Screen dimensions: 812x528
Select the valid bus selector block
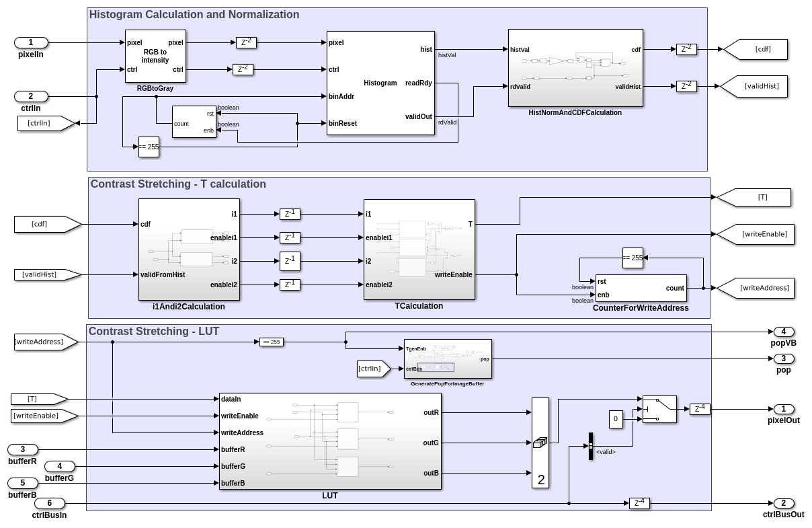pyautogui.click(x=591, y=446)
